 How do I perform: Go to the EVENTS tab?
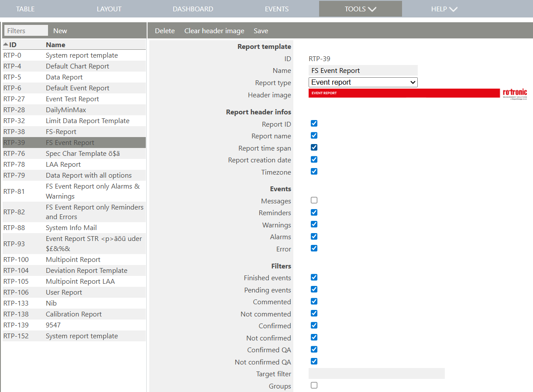point(276,9)
